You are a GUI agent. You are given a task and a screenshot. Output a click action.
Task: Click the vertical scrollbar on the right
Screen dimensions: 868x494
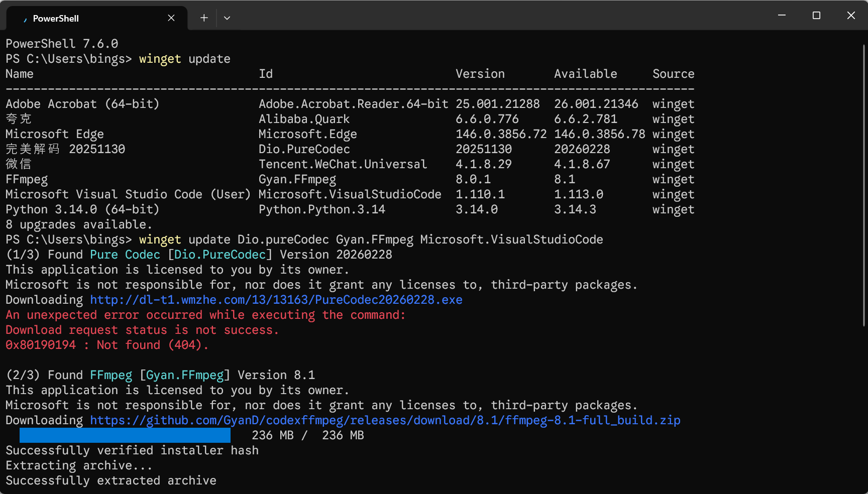tap(863, 186)
